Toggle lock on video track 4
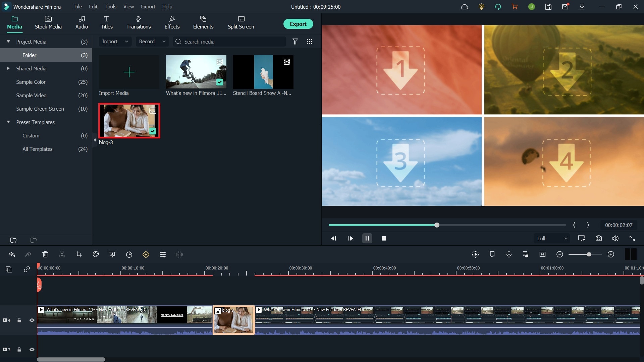 click(19, 320)
